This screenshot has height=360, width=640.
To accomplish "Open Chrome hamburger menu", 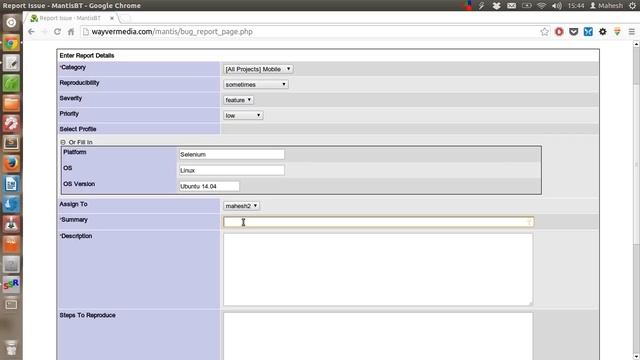I will click(x=631, y=31).
